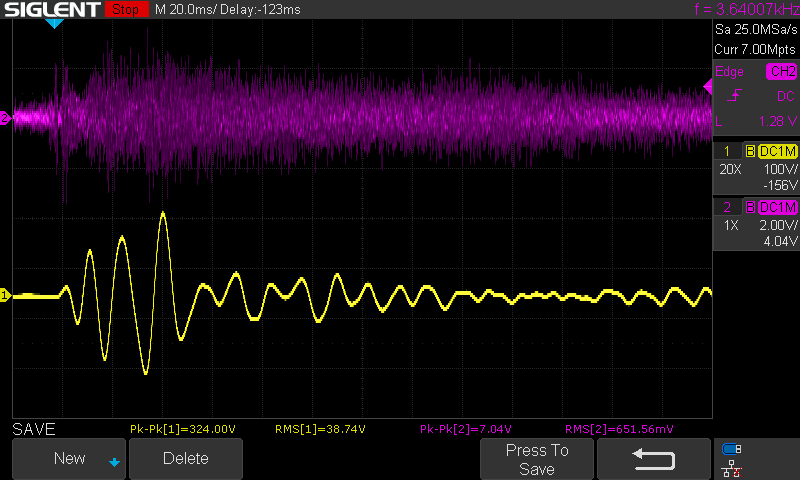Click the M 20.0ms timebase readout
The image size is (800, 480).
coord(185,10)
